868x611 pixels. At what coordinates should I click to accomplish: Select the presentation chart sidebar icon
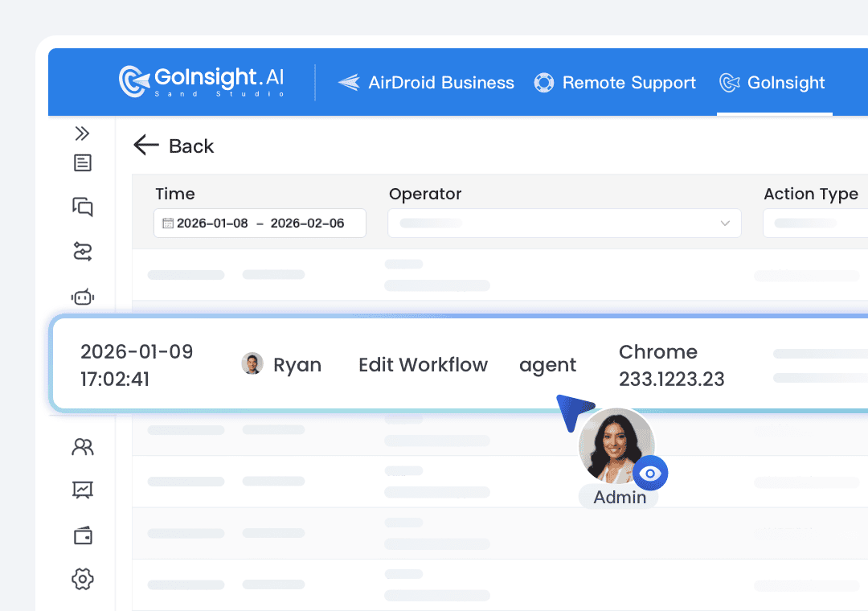(82, 489)
